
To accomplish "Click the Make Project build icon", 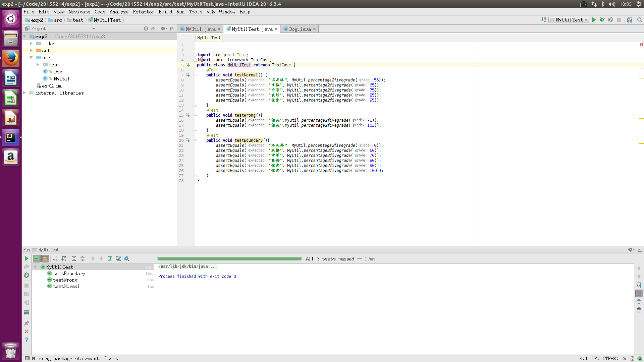I will tap(543, 20).
